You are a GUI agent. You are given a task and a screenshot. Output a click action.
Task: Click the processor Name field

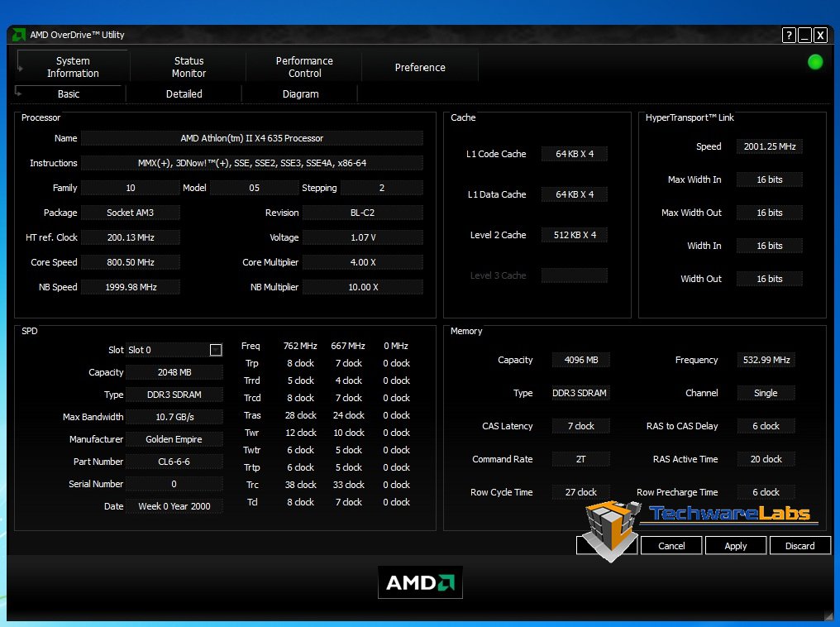pos(251,138)
